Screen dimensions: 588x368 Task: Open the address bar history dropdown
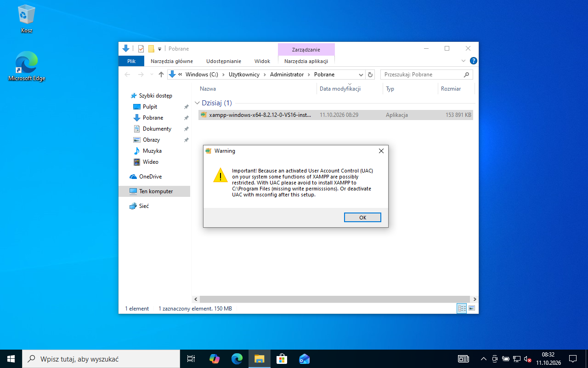coord(361,75)
